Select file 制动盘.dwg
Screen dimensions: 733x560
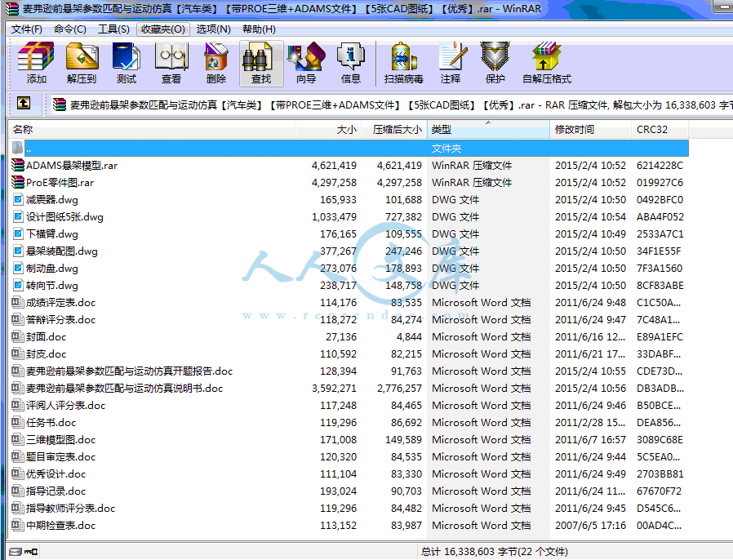pos(52,269)
